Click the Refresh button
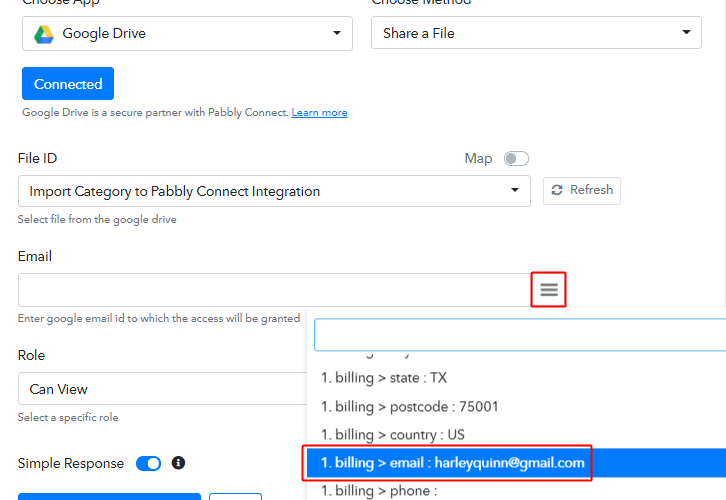 click(x=582, y=190)
